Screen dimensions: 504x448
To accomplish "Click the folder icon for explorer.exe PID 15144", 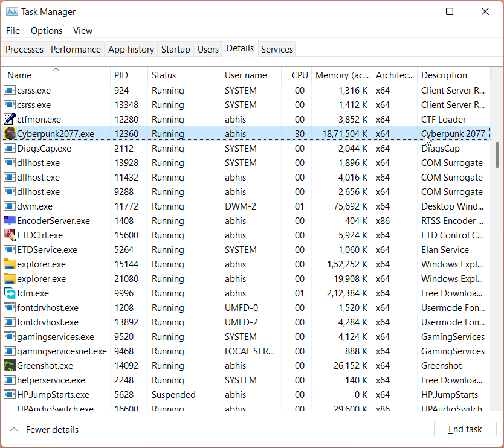I will (10, 264).
